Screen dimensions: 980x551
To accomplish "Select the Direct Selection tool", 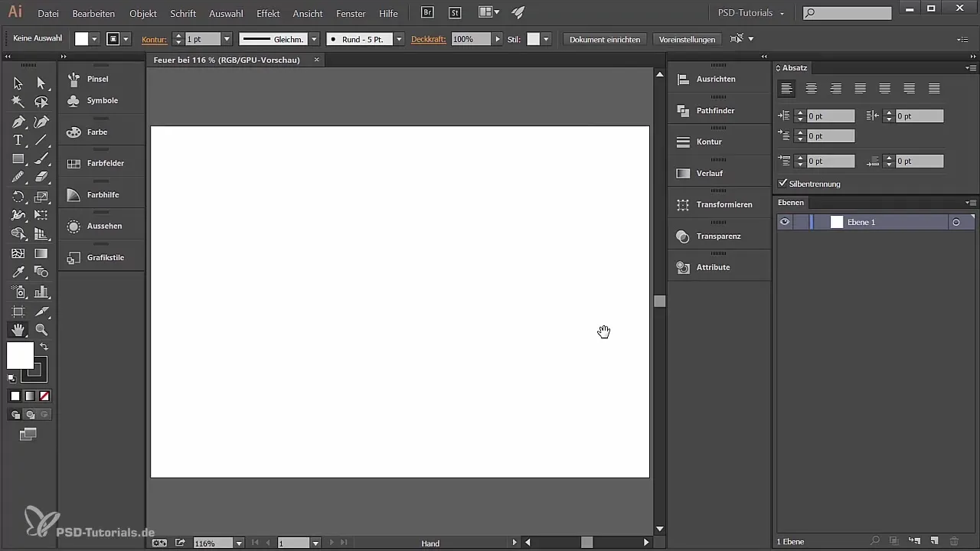I will click(41, 83).
